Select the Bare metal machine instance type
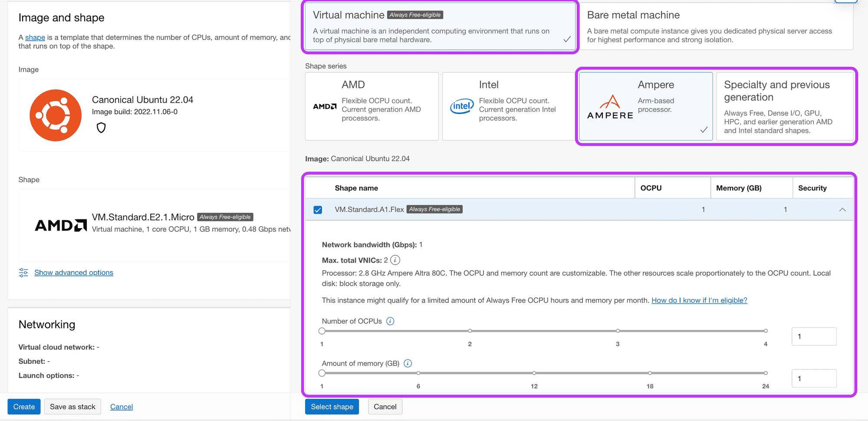The width and height of the screenshot is (868, 421). tap(716, 26)
